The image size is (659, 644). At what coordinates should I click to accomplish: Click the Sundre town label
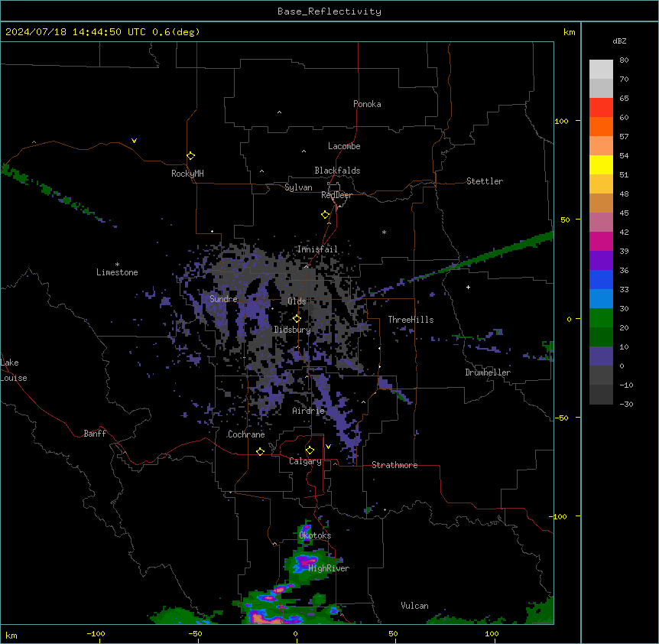[223, 299]
